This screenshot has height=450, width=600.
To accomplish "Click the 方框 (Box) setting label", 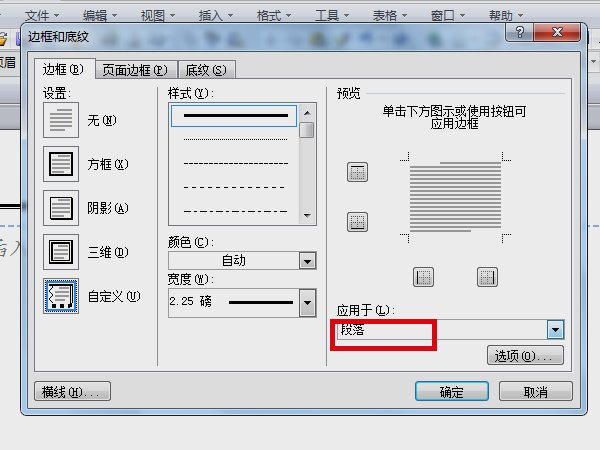I will (108, 164).
